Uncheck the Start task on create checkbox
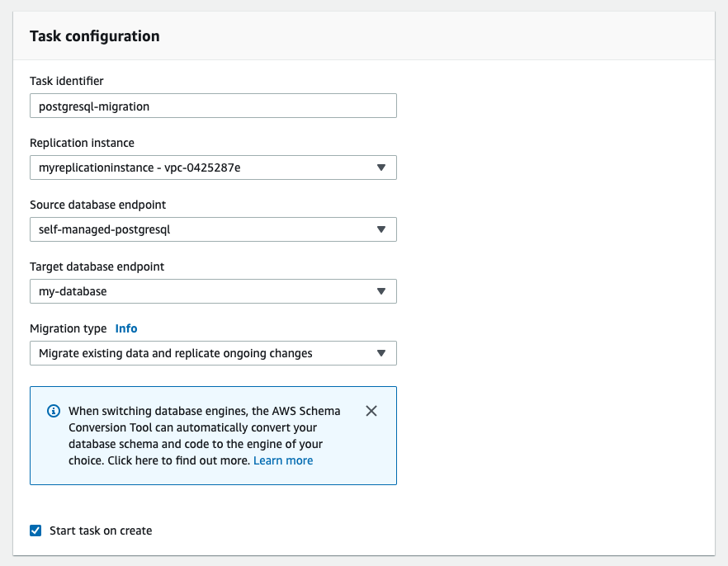 coord(35,530)
